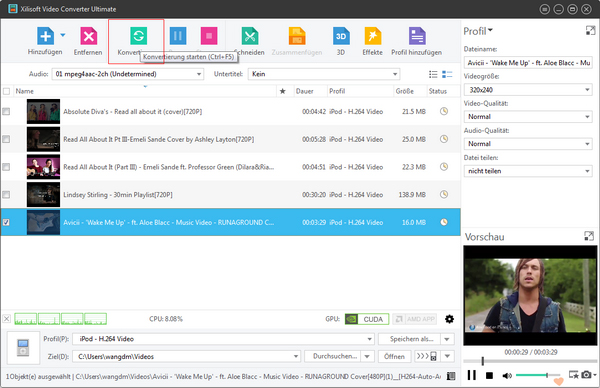
Task: Check the Absolute Diva's row checkbox
Action: 6,111
